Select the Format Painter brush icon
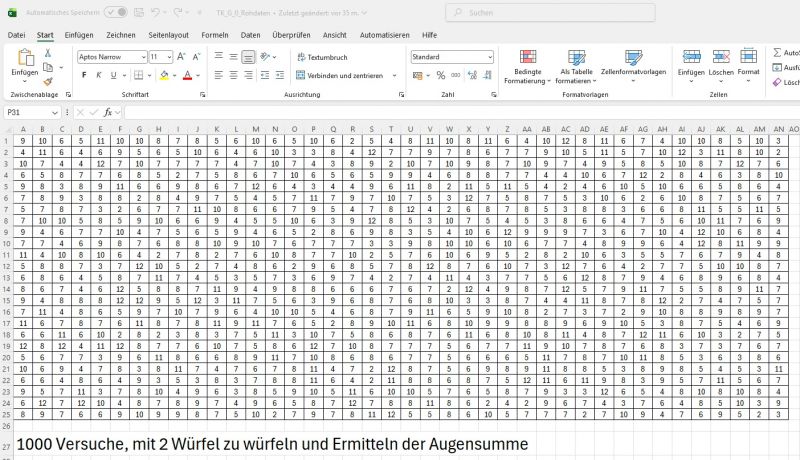The image size is (800, 460). (x=48, y=82)
